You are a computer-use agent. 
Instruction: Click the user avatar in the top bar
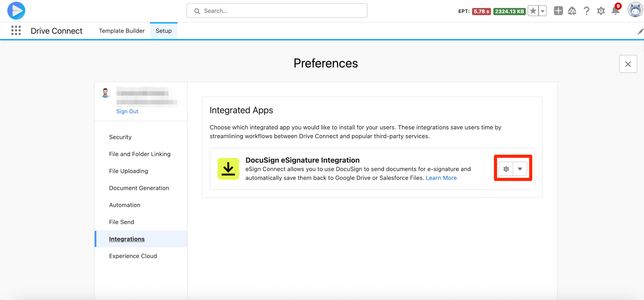[635, 10]
